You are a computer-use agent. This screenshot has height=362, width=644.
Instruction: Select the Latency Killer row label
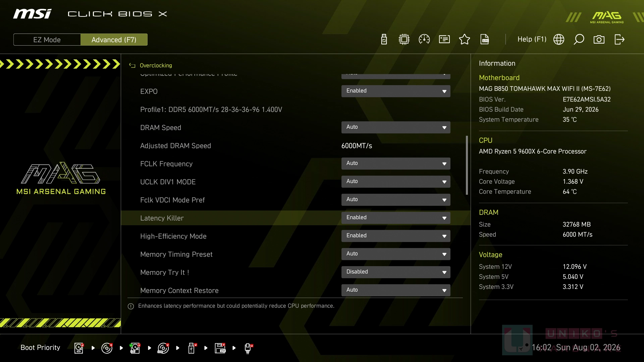pos(162,218)
